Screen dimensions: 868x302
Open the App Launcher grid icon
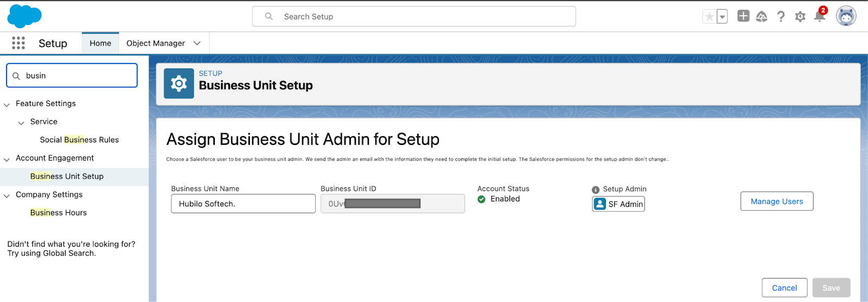coord(18,43)
